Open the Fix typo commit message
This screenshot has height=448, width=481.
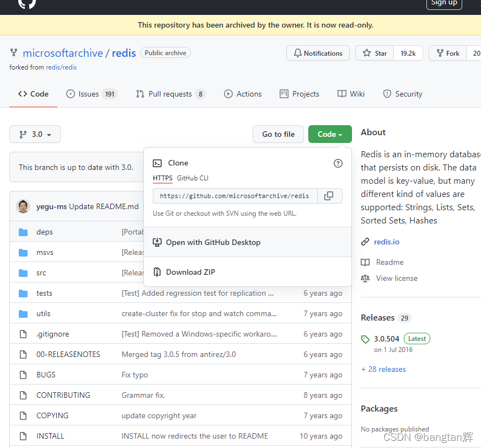click(135, 375)
